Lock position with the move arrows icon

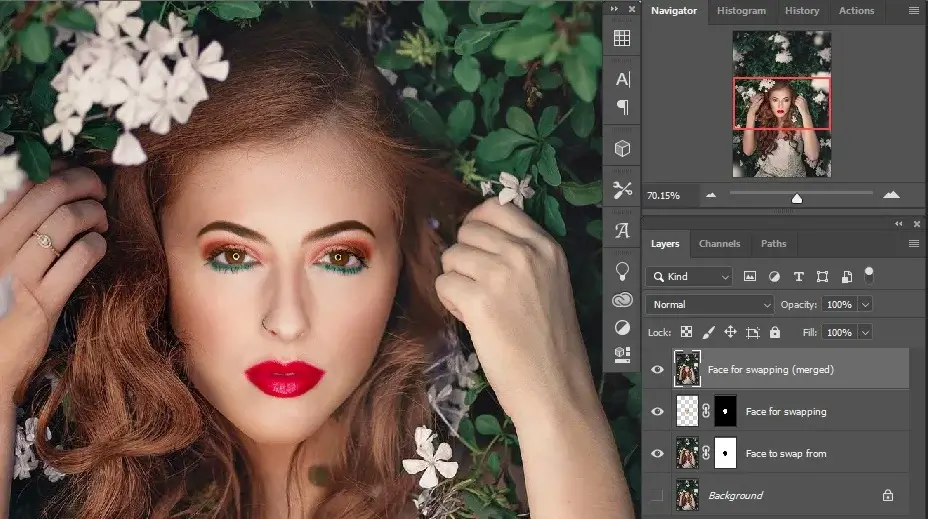730,332
